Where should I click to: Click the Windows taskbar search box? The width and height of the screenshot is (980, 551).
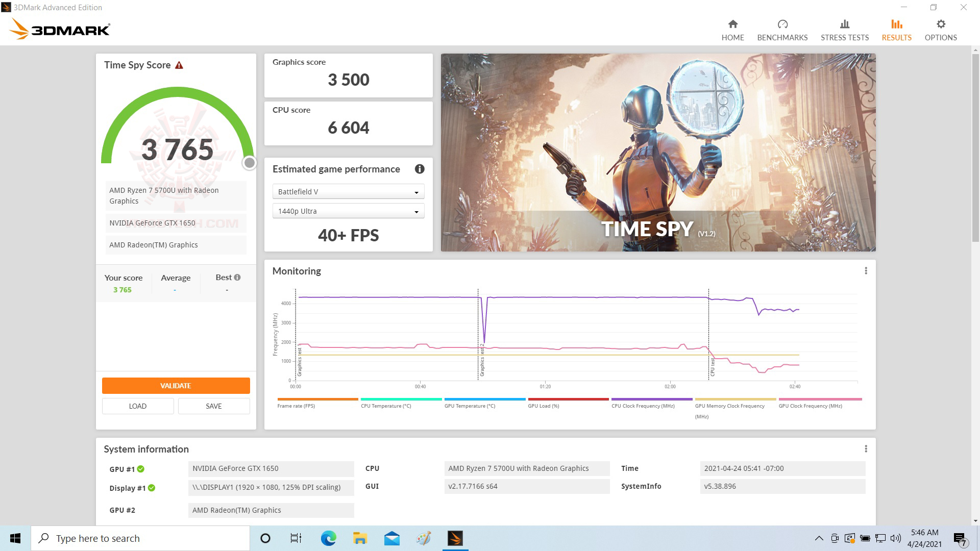pos(140,538)
